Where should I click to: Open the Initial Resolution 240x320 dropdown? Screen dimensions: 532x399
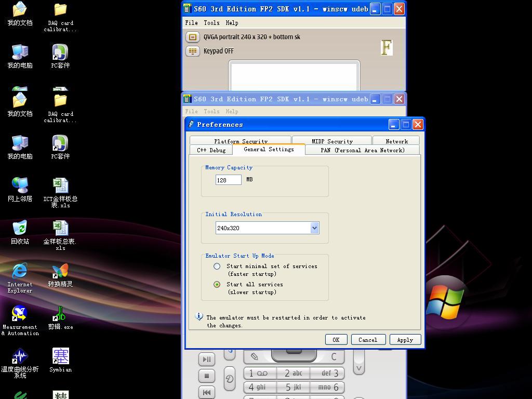[x=314, y=228]
